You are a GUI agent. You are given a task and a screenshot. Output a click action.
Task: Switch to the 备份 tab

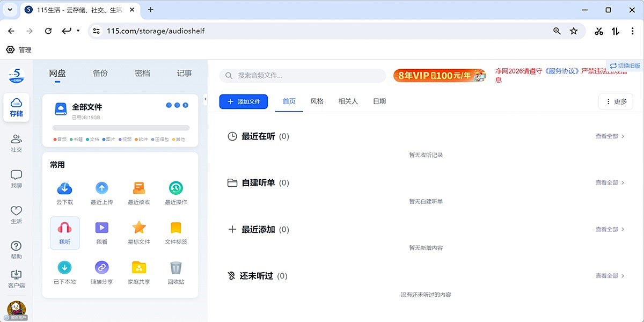click(x=100, y=74)
